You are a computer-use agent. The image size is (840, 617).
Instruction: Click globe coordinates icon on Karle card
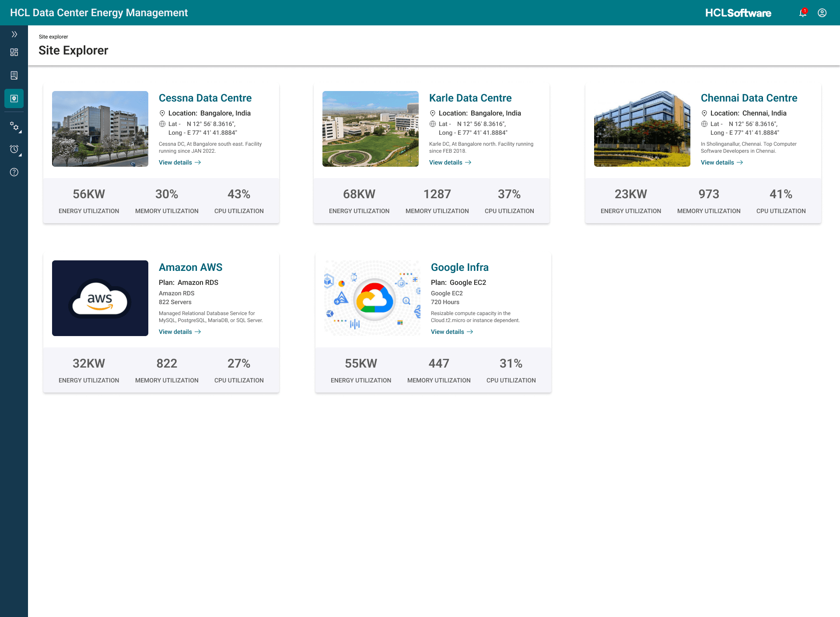(x=433, y=124)
